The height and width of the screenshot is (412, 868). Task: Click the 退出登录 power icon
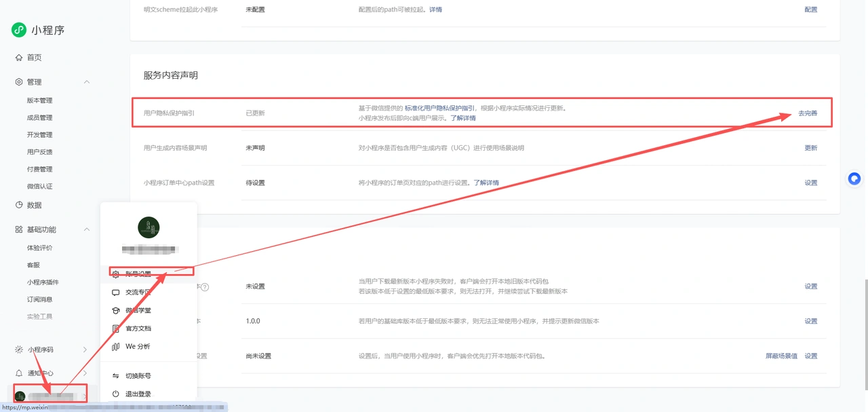coord(115,394)
